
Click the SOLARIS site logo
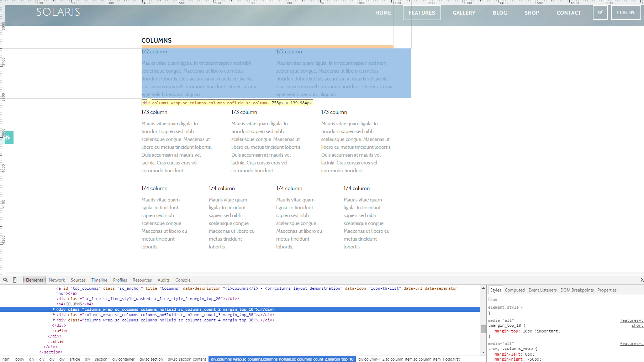(x=58, y=12)
